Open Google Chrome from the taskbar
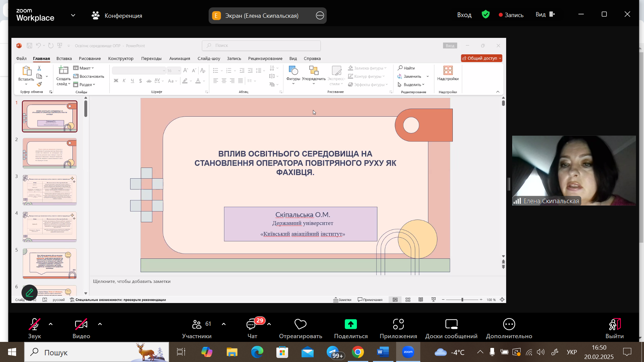 pos(358,352)
